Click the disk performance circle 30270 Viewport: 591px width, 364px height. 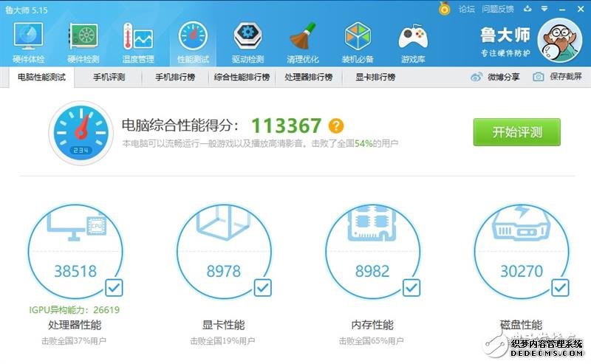(x=522, y=252)
